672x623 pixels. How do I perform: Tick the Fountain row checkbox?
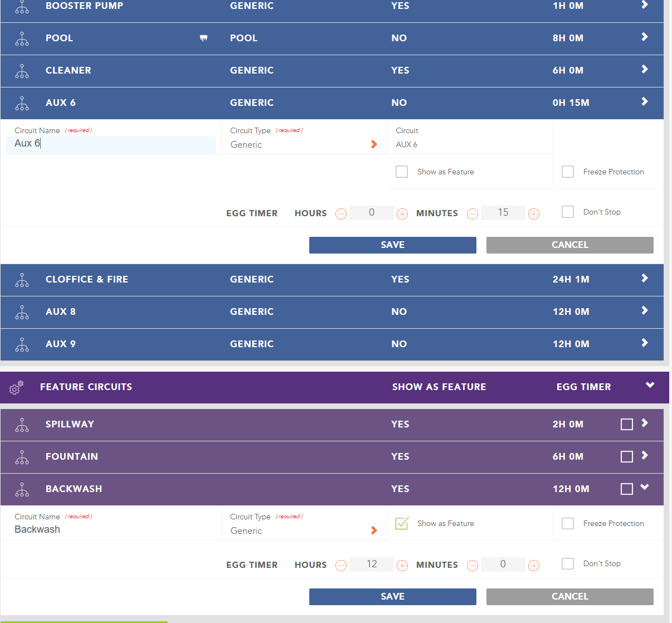tap(627, 457)
